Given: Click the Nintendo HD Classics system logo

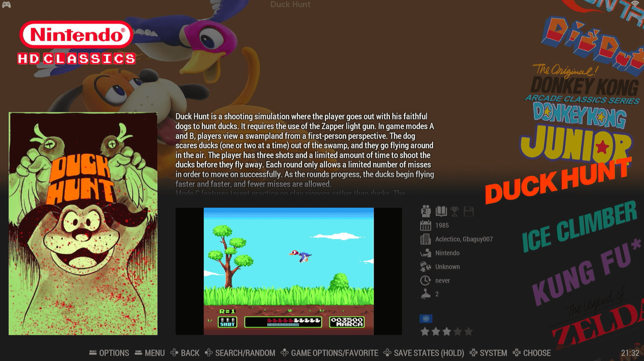Looking at the screenshot, I should point(76,43).
